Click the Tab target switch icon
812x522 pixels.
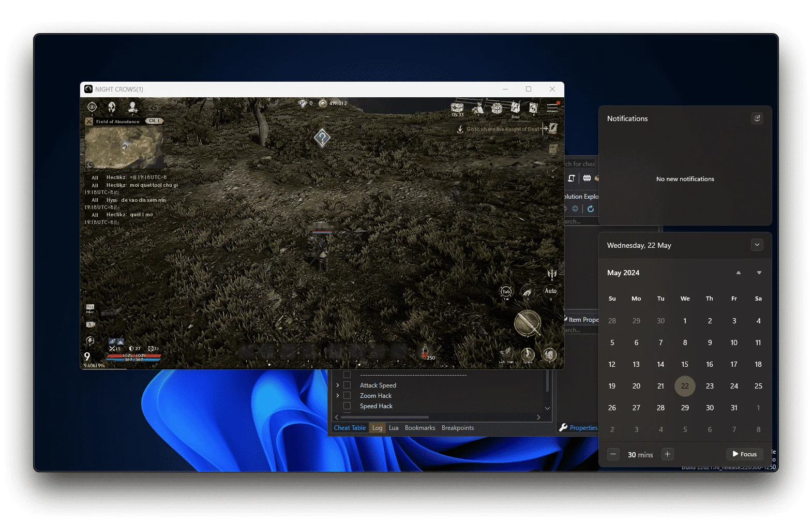(x=506, y=292)
